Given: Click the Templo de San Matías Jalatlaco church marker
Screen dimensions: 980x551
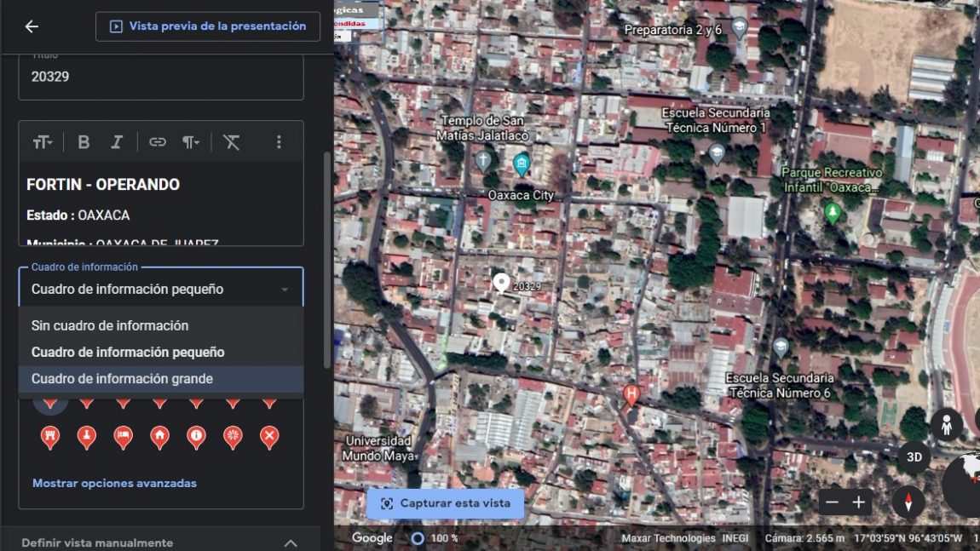Looking at the screenshot, I should 482,161.
